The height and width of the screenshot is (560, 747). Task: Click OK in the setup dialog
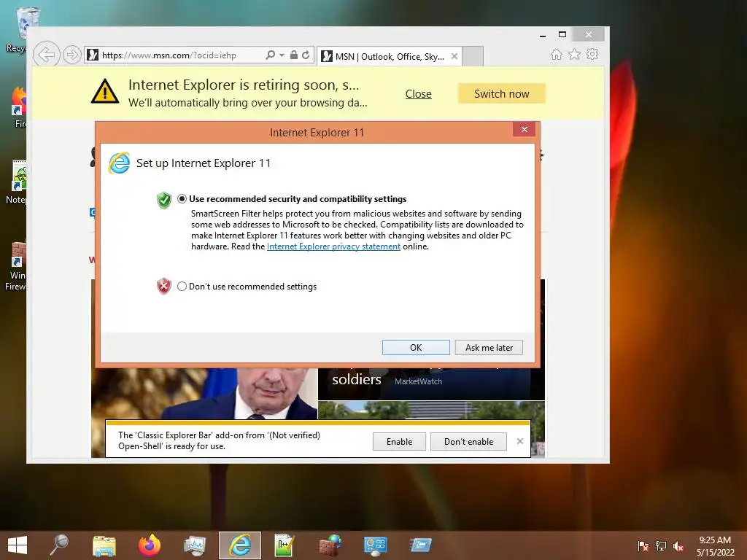click(x=416, y=348)
